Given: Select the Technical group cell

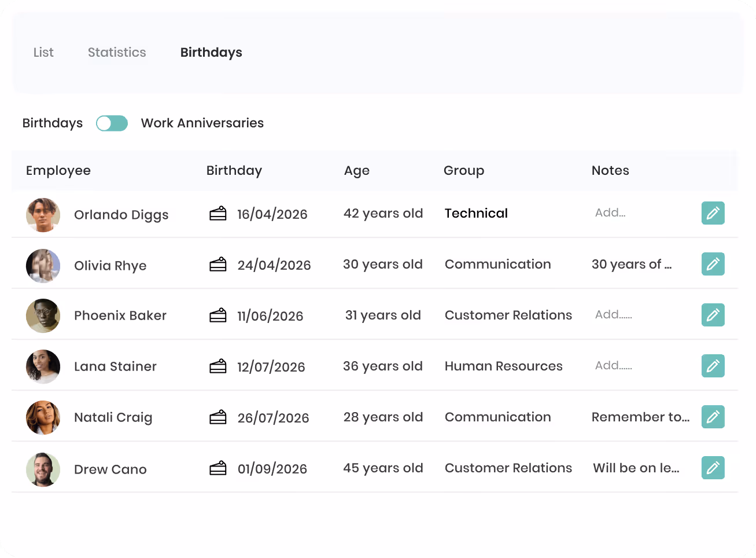Looking at the screenshot, I should click(x=476, y=213).
